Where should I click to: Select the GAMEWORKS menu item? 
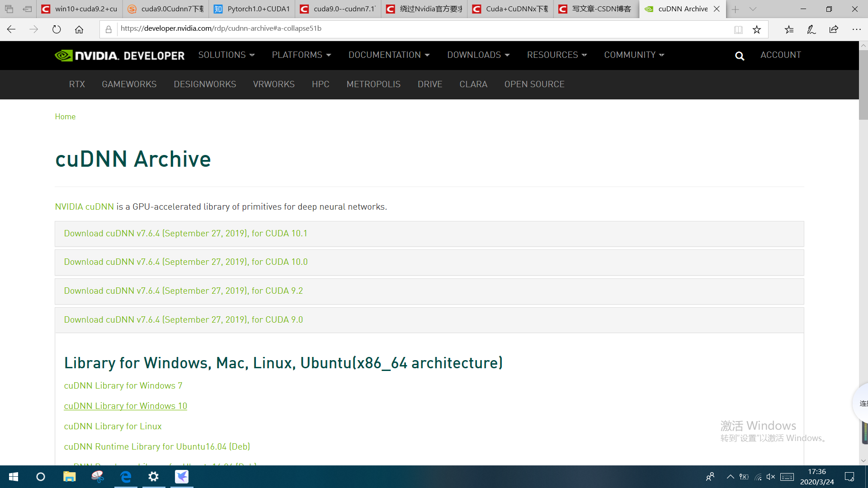click(x=129, y=84)
